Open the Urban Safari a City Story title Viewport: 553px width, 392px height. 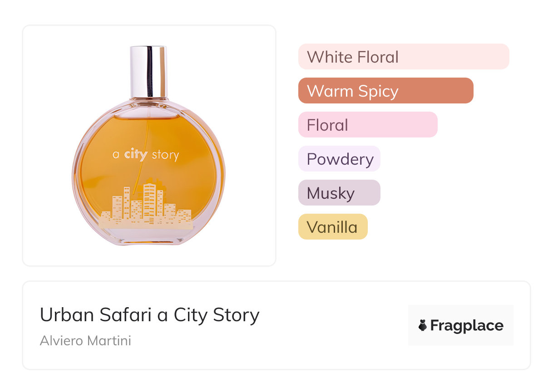(149, 314)
